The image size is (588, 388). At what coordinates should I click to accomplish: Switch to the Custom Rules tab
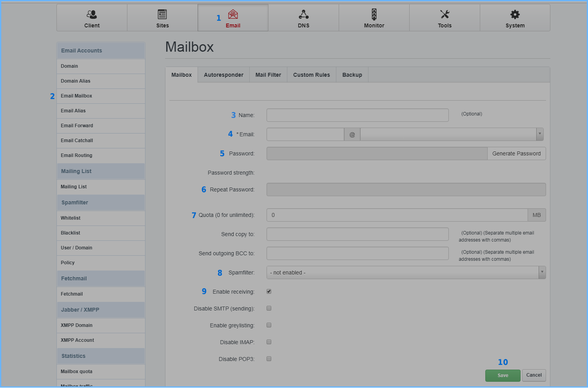click(312, 75)
